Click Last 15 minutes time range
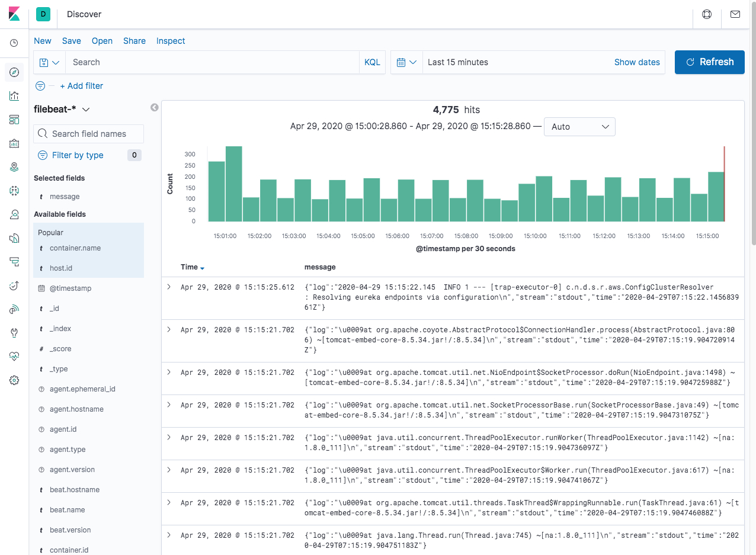Viewport: 756px width, 555px height. click(458, 62)
